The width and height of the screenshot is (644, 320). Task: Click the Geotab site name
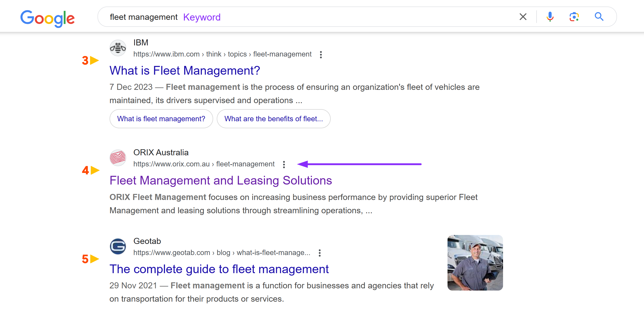click(147, 241)
